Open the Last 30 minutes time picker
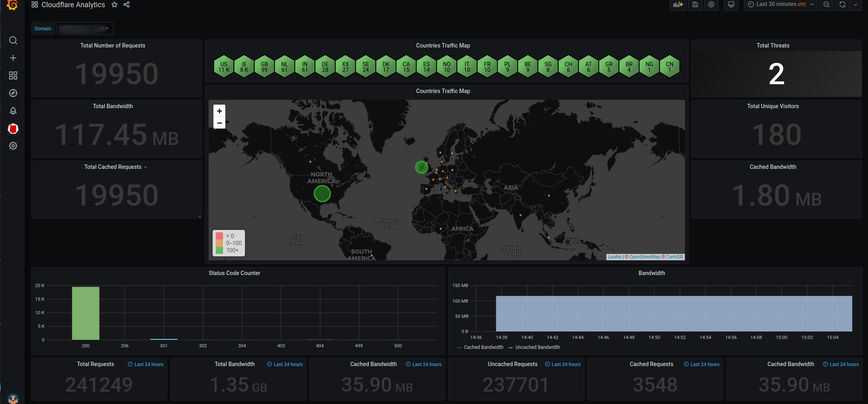Image resolution: width=868 pixels, height=404 pixels. [781, 4]
